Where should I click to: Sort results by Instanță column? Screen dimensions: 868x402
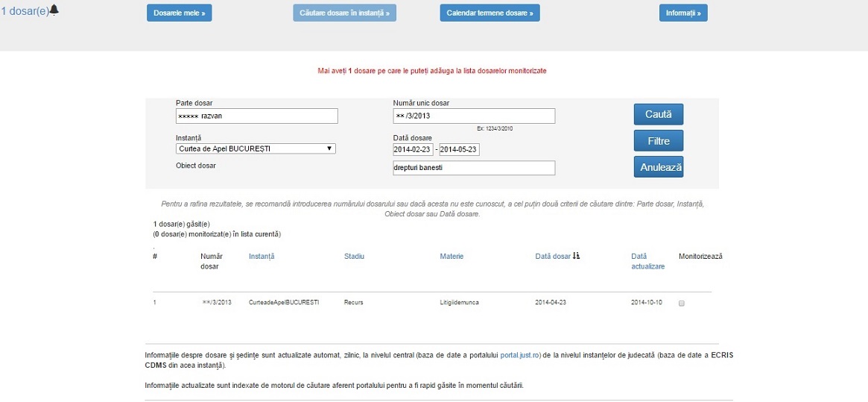[x=262, y=257]
